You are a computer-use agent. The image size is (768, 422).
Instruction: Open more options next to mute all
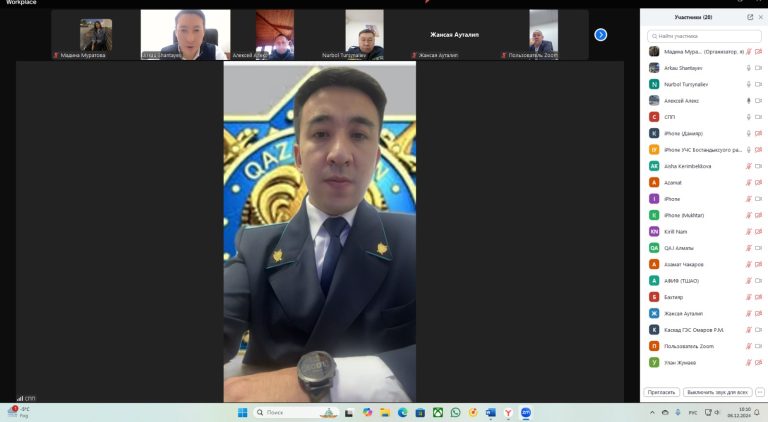point(760,392)
